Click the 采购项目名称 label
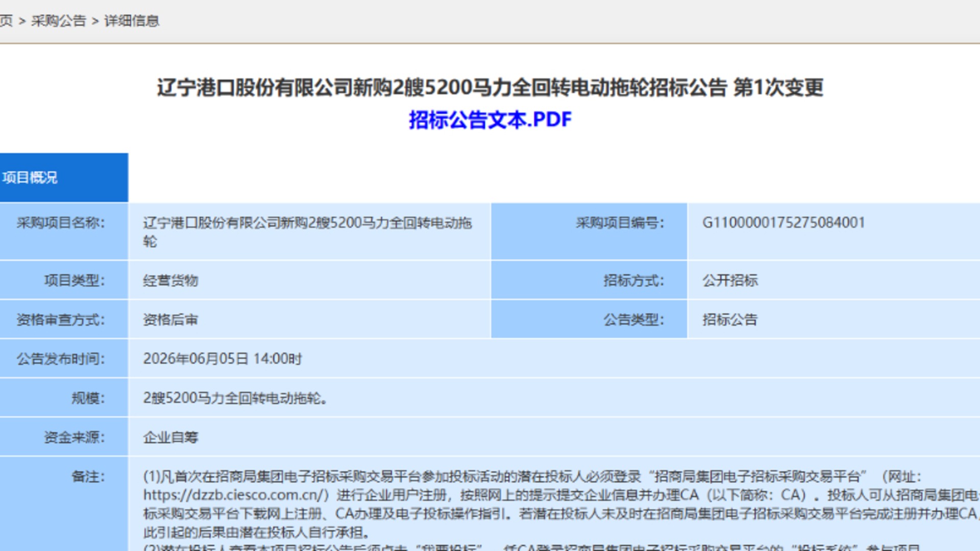Image resolution: width=980 pixels, height=551 pixels. tap(61, 223)
